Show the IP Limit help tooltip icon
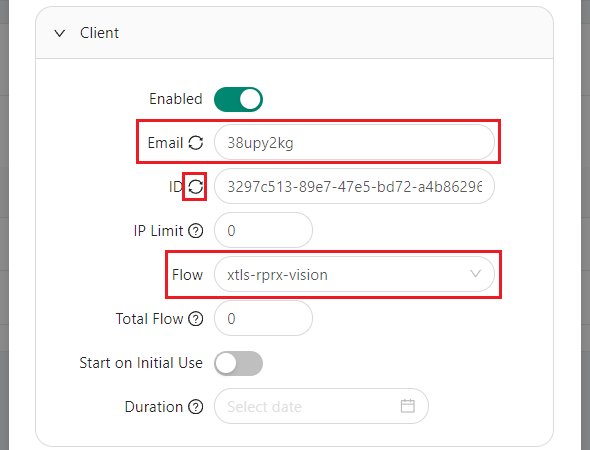The image size is (590, 450). click(196, 231)
